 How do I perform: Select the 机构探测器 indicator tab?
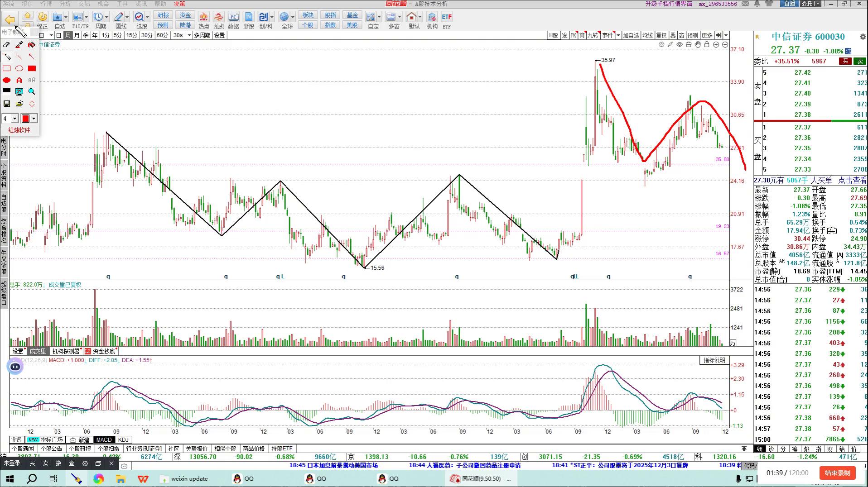click(x=66, y=351)
